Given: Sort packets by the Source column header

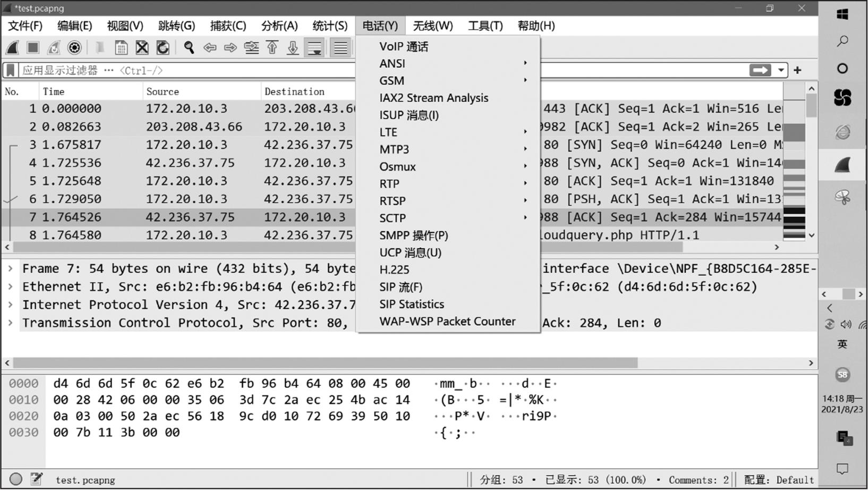Looking at the screenshot, I should coord(202,91).
